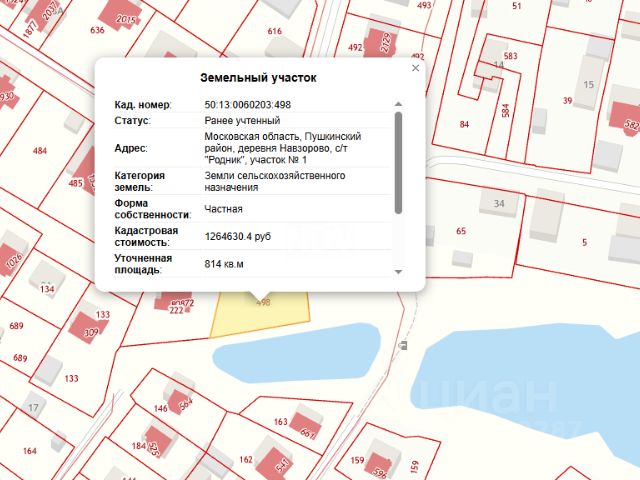Screen dimensions: 640x480
Task: Click the Кад. номер label
Action: [143, 105]
